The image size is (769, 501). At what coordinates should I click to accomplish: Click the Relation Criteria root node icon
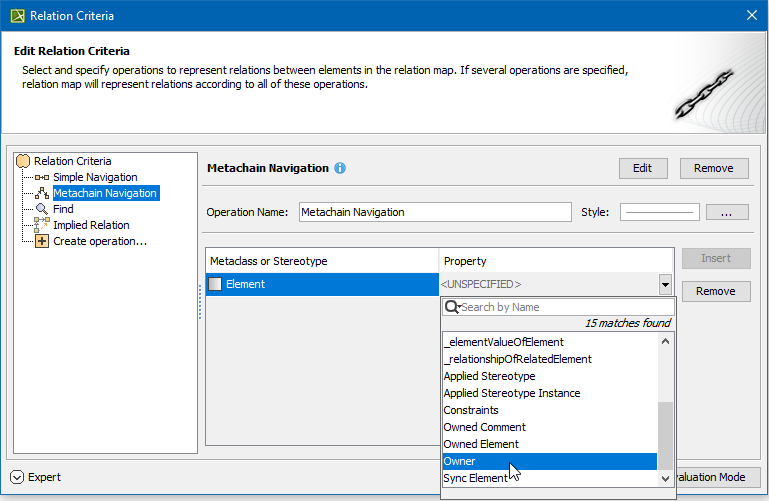[23, 161]
